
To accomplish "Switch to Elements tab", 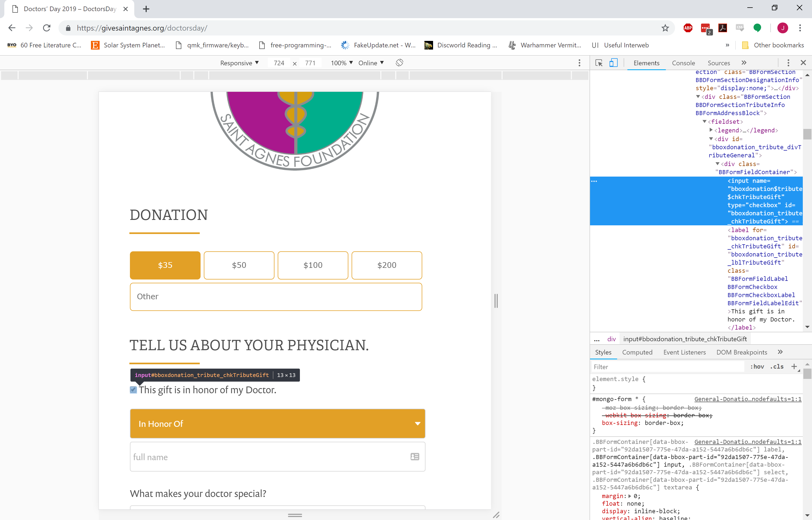I will coord(646,63).
